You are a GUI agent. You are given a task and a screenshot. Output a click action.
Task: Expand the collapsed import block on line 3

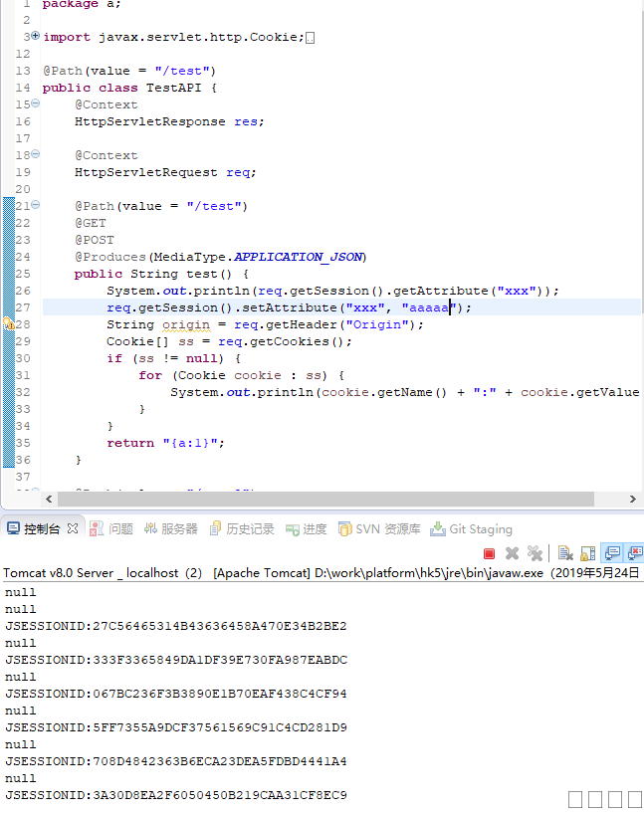pos(36,36)
